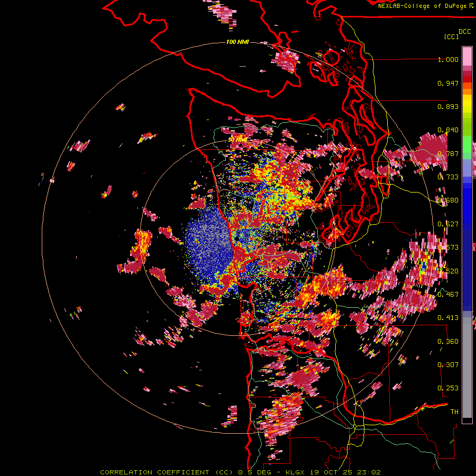Pick the black TH segment at color bar bottom

click(467, 420)
